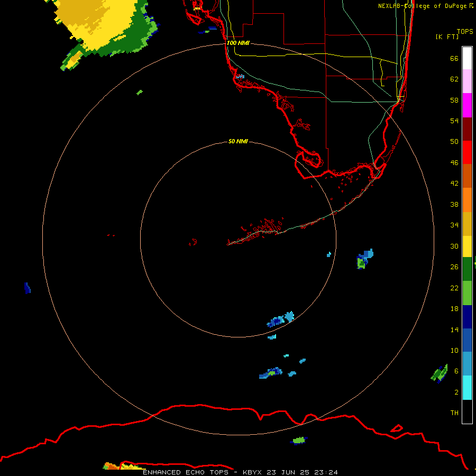Pick the dark green legend swatch

pos(467,269)
